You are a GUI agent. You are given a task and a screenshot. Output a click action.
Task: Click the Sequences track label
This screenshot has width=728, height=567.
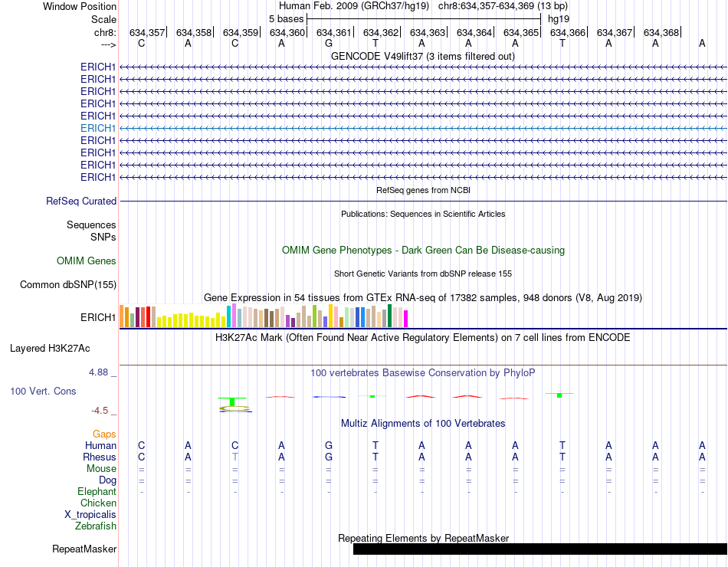click(x=91, y=225)
